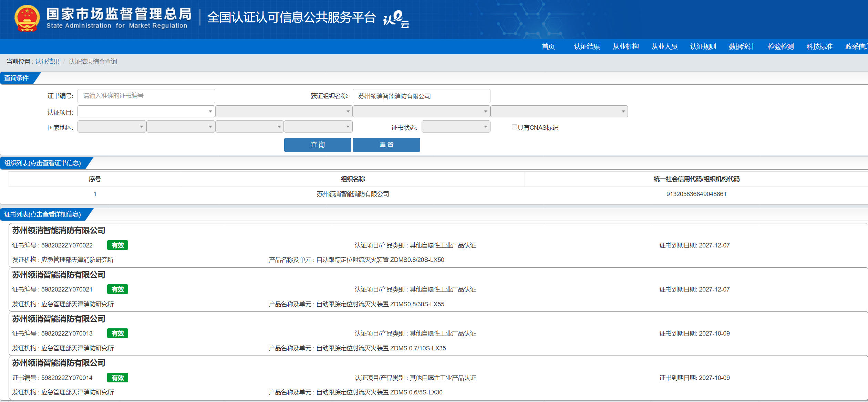Click the 认证云 logo icon

pos(396,19)
